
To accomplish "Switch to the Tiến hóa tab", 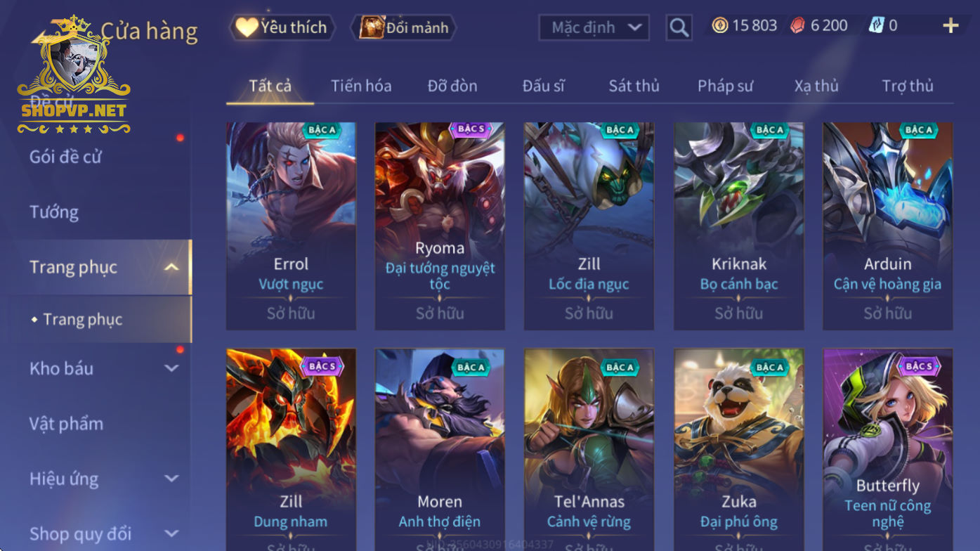I will (361, 86).
